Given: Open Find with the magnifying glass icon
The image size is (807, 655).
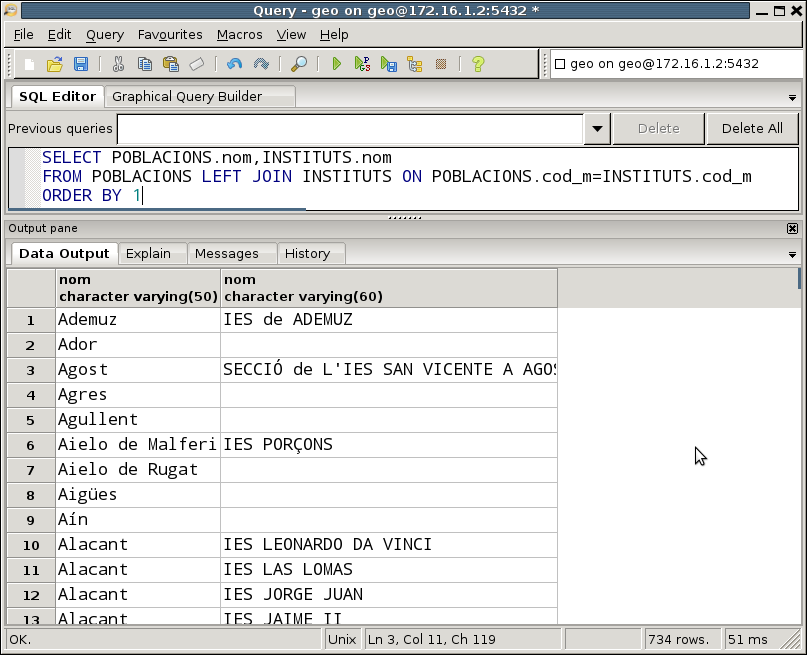Looking at the screenshot, I should 299,64.
